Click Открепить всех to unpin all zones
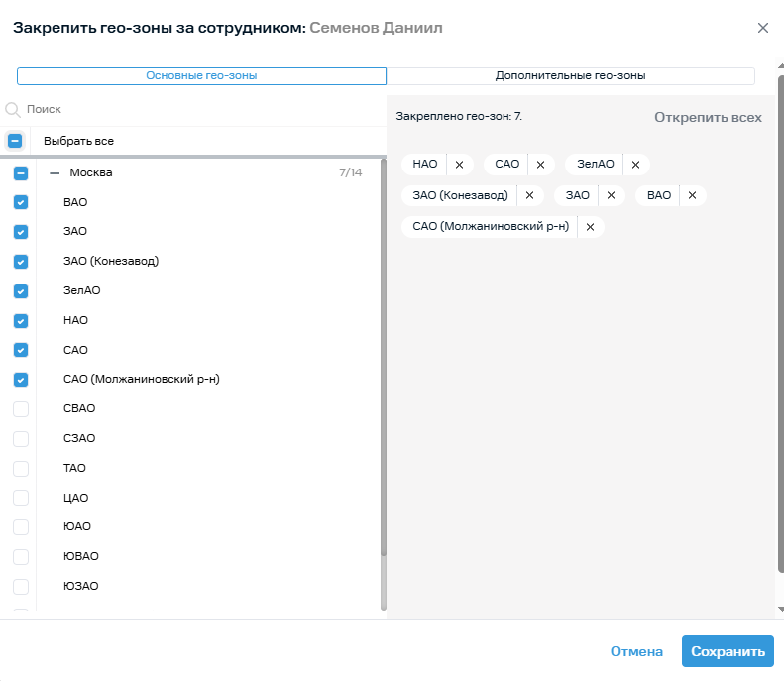 [708, 117]
